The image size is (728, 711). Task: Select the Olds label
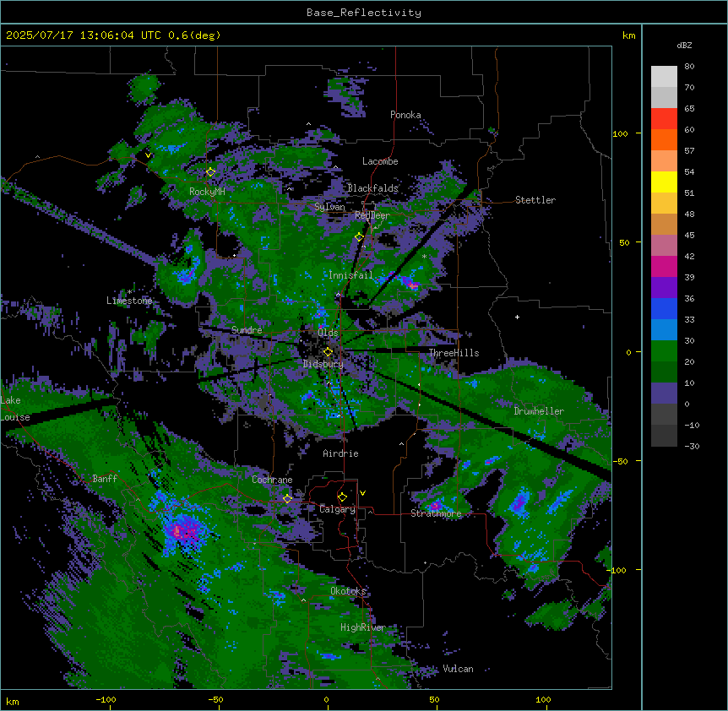tap(328, 333)
